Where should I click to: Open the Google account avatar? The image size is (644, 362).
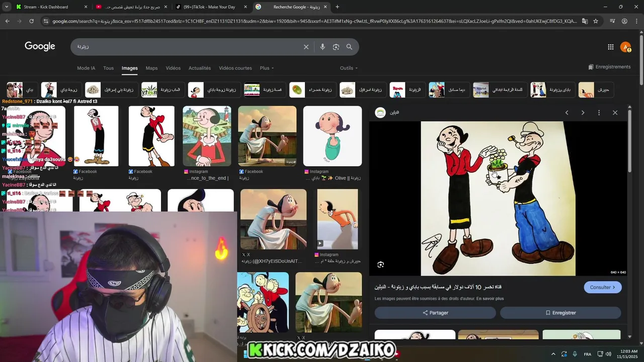625,47
